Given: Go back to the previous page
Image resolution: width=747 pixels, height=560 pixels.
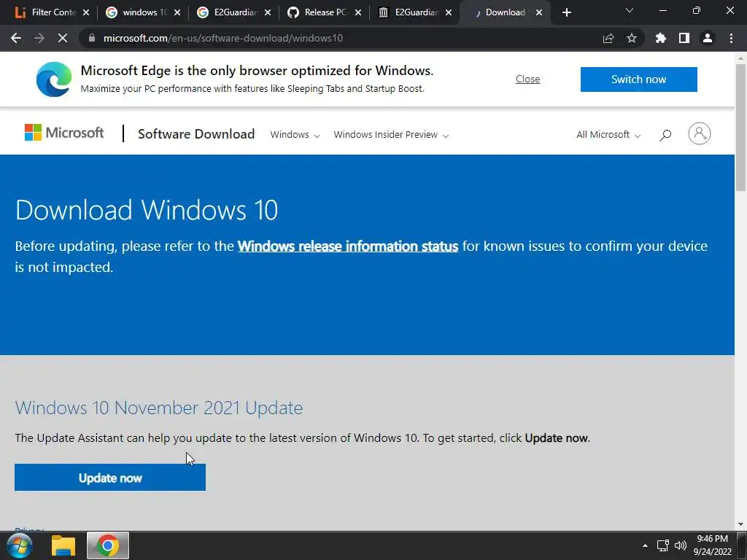Looking at the screenshot, I should pos(16,38).
